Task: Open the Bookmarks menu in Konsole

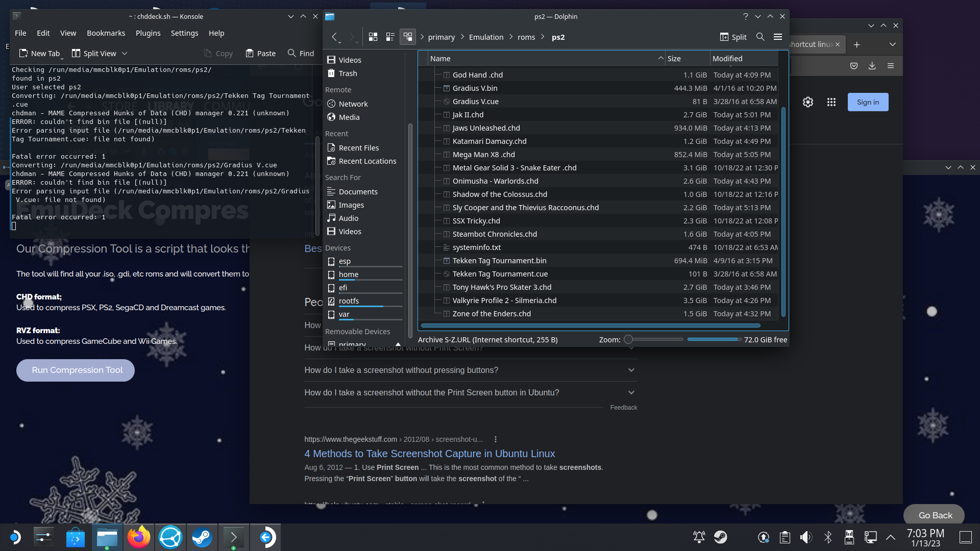Action: 106,33
